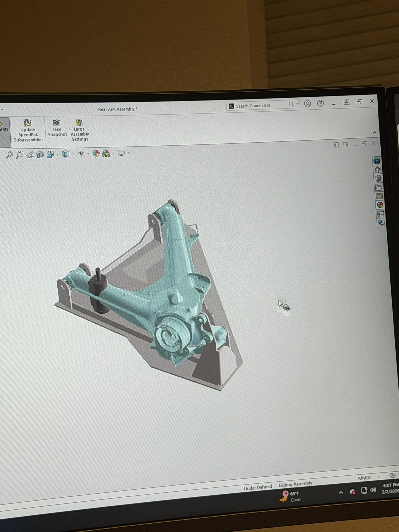Open the SOLIDWORKS Forum chat tab

(381, 223)
